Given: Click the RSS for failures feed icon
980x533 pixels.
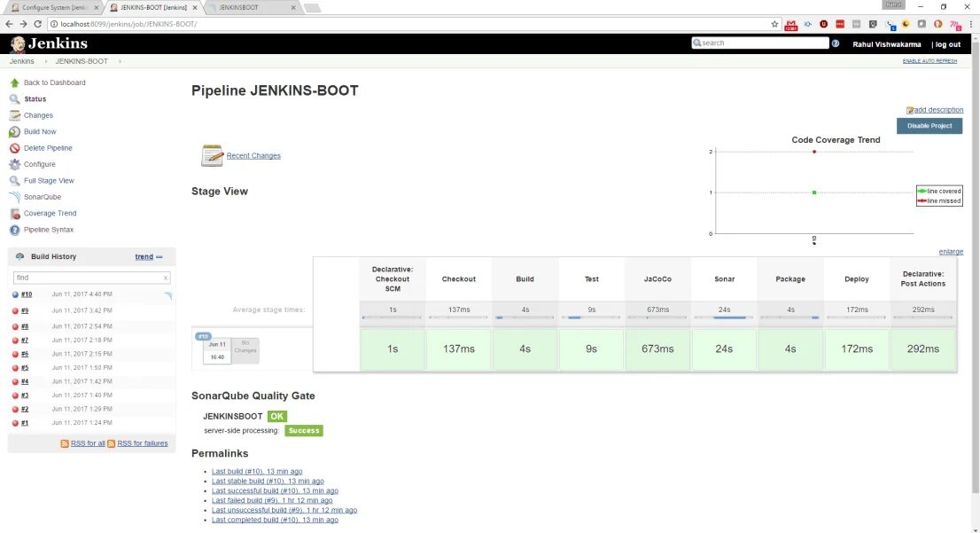Looking at the screenshot, I should click(x=112, y=443).
